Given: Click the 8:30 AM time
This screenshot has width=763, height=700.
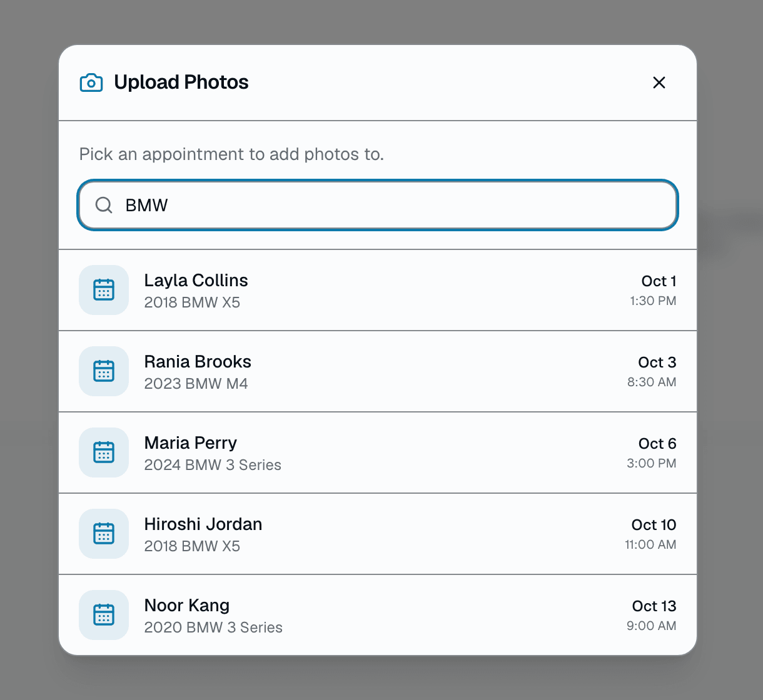Looking at the screenshot, I should (x=652, y=382).
